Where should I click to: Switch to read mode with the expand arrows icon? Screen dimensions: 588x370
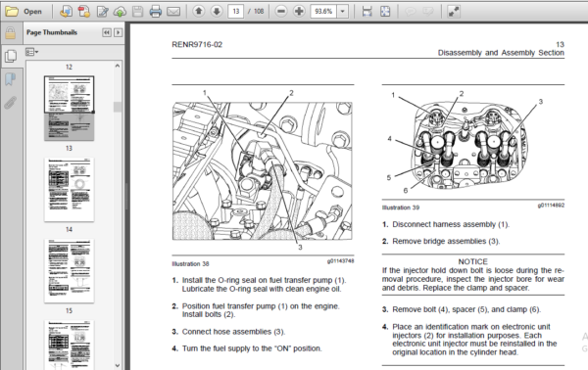point(454,12)
